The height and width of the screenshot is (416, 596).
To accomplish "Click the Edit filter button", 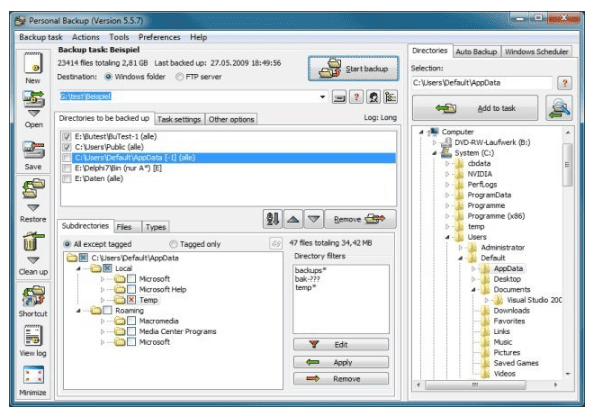I will 341,345.
